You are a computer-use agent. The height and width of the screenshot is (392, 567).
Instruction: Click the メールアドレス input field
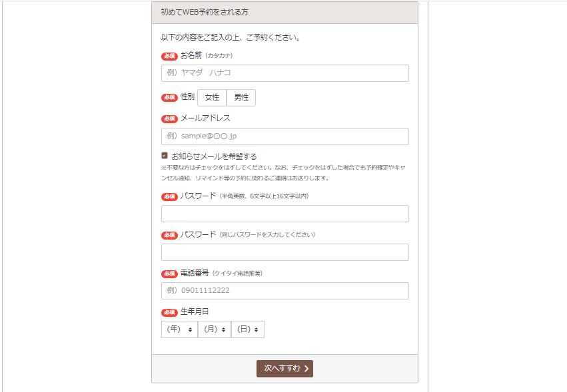pyautogui.click(x=284, y=136)
